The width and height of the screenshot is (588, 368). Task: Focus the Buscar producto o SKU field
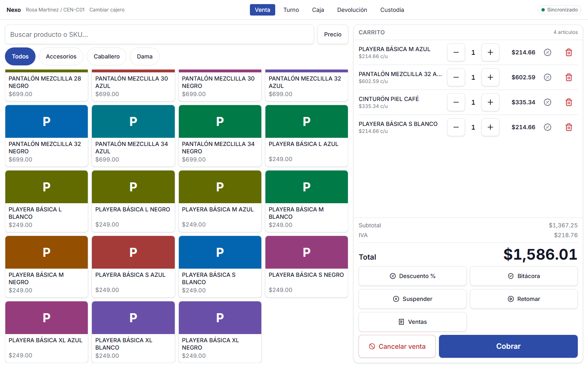click(x=159, y=34)
